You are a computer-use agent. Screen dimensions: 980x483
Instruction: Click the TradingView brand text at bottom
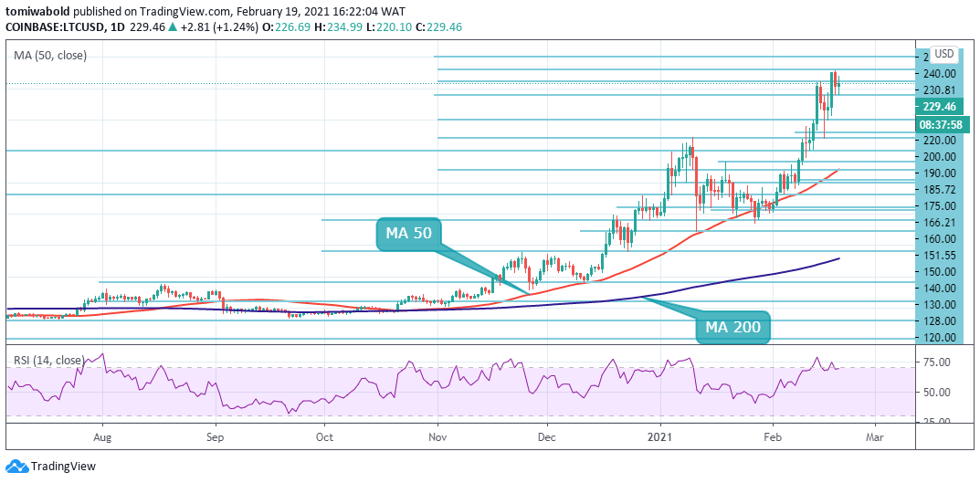(63, 467)
